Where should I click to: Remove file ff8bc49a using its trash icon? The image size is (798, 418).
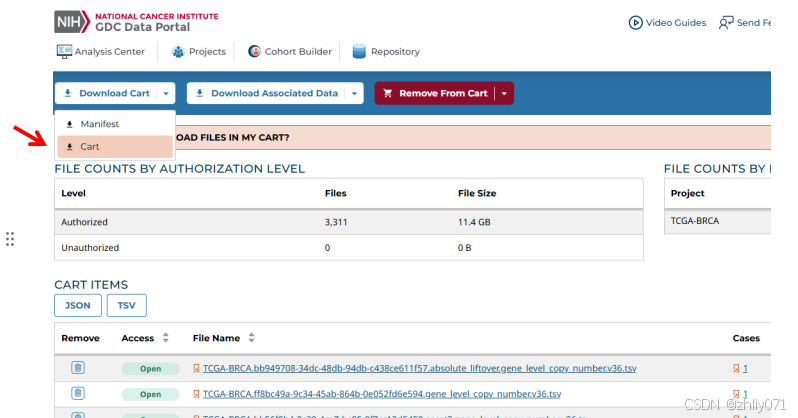77,393
